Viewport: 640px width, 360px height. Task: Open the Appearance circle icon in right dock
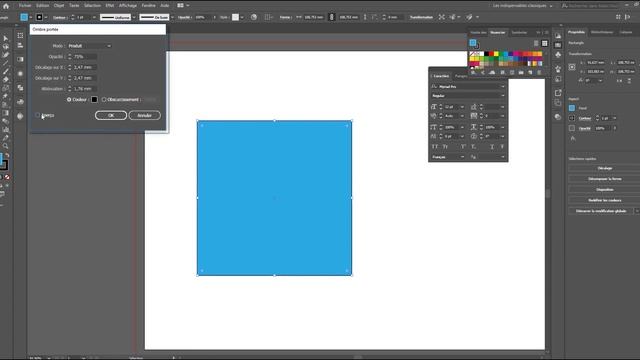[x=558, y=117]
